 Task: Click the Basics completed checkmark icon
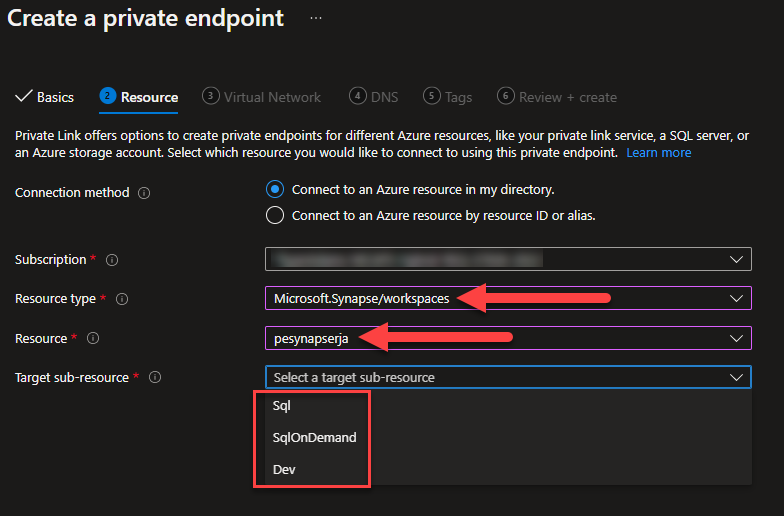pos(24,96)
